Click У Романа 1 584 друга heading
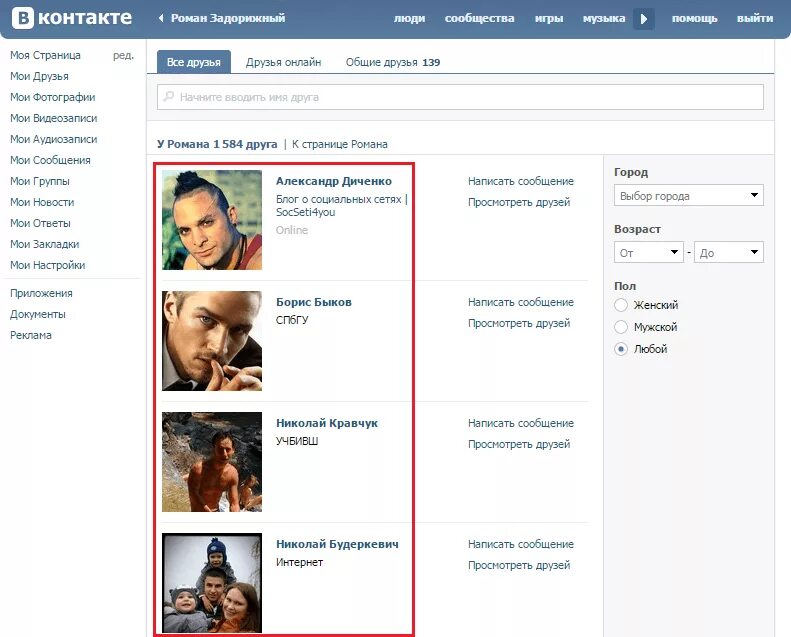 point(217,144)
